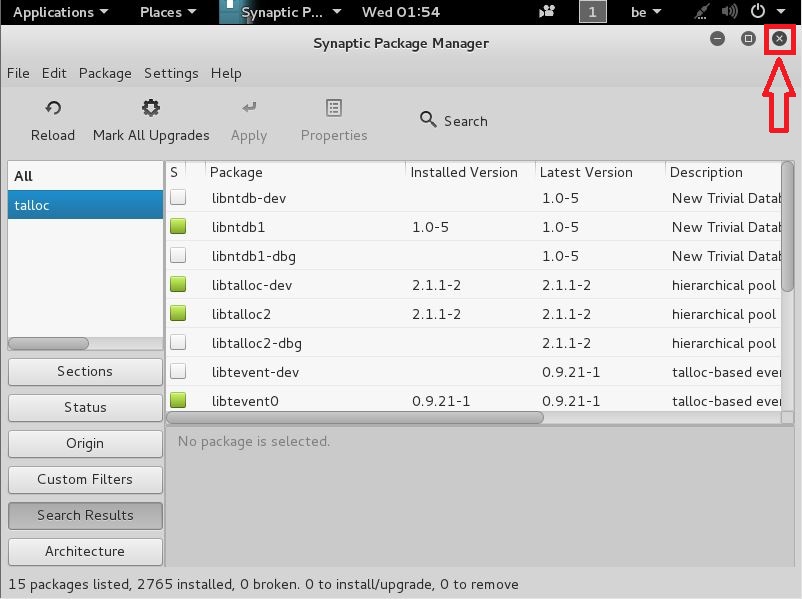Select the libtevent0 package name
This screenshot has height=599, width=802.
[x=245, y=401]
